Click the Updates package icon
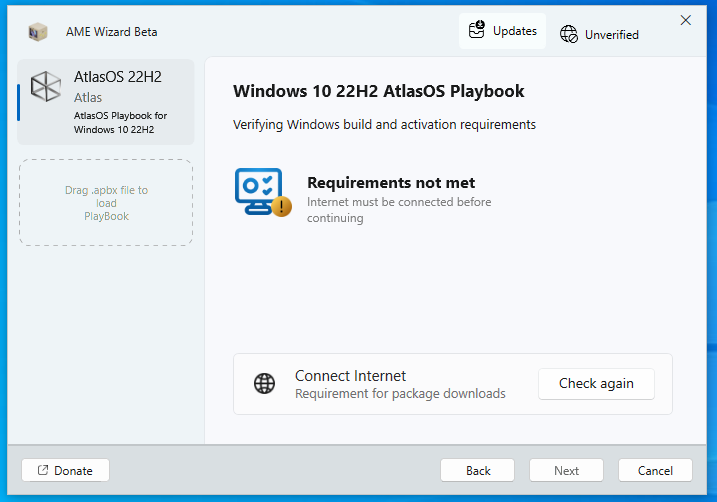717x502 pixels. (477, 31)
